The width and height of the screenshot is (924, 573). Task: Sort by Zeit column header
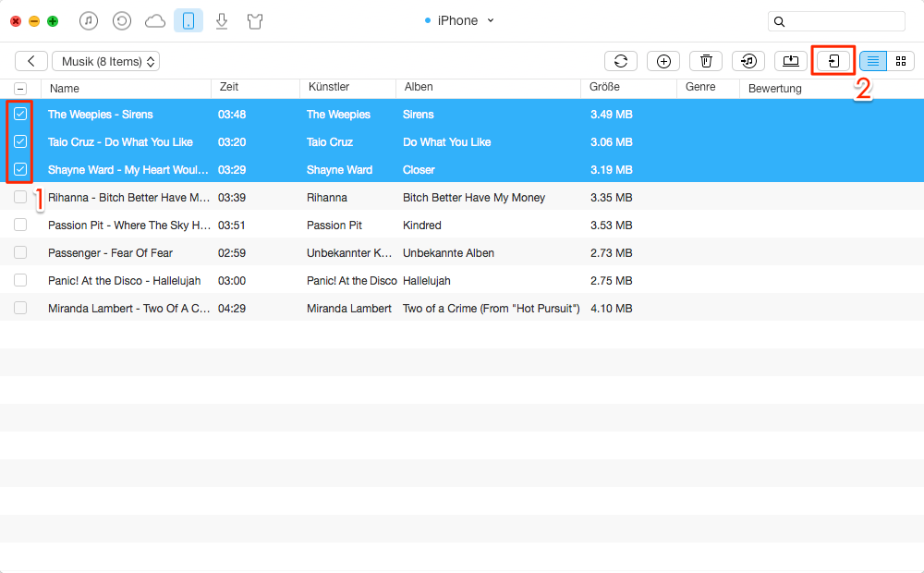click(x=229, y=87)
